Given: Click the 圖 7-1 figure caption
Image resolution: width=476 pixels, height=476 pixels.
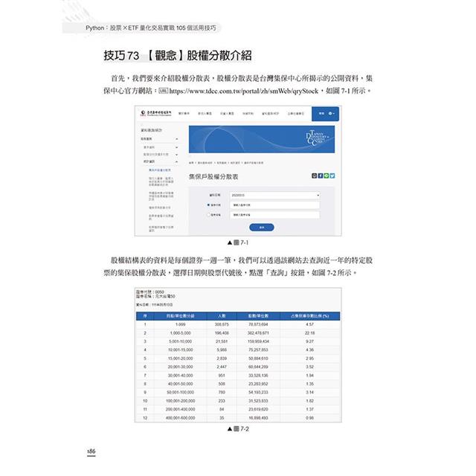Looking at the screenshot, I should coord(238,243).
